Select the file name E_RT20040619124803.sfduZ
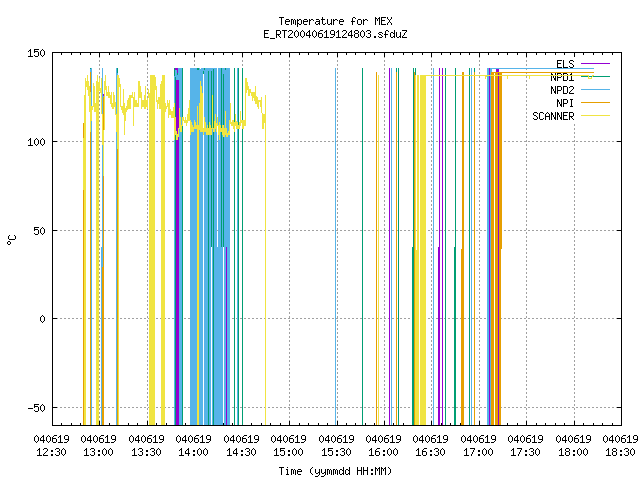Image resolution: width=640 pixels, height=480 pixels. (335, 34)
